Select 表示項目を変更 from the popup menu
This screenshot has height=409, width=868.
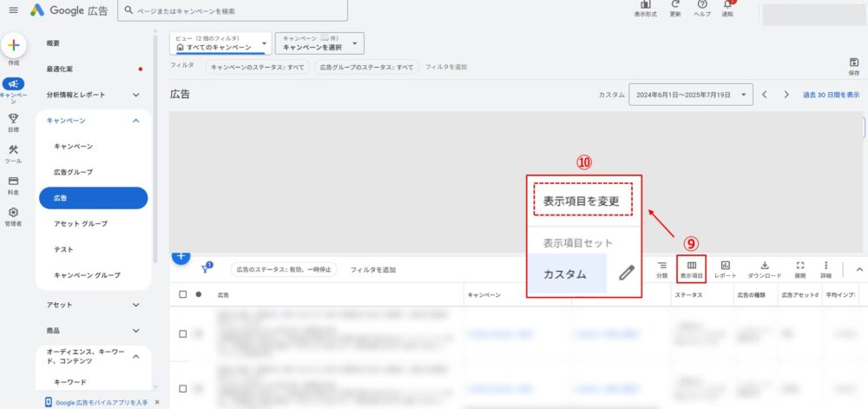tap(582, 200)
